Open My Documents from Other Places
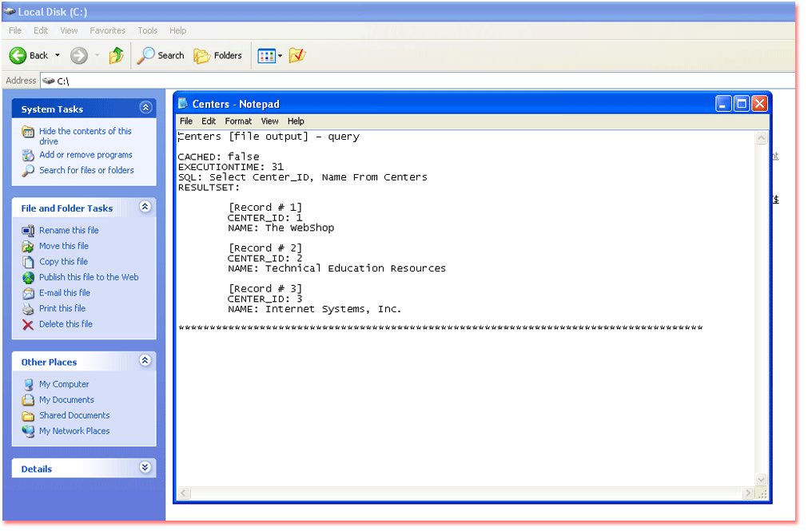This screenshot has height=531, width=812. (x=67, y=399)
